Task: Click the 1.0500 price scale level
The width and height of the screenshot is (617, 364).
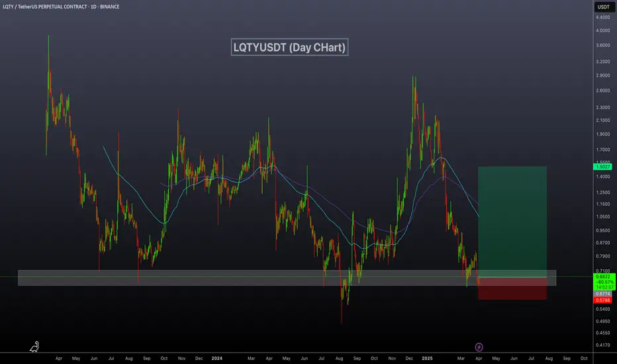Action: click(603, 217)
